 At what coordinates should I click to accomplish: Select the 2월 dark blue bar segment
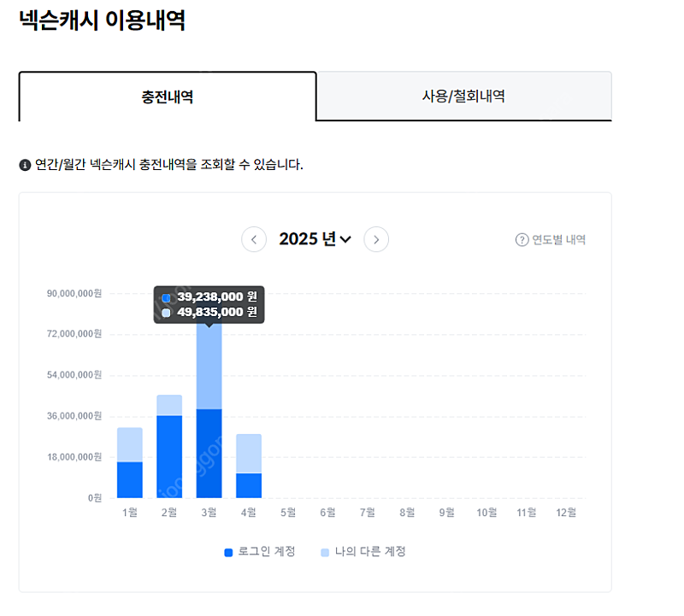169,456
